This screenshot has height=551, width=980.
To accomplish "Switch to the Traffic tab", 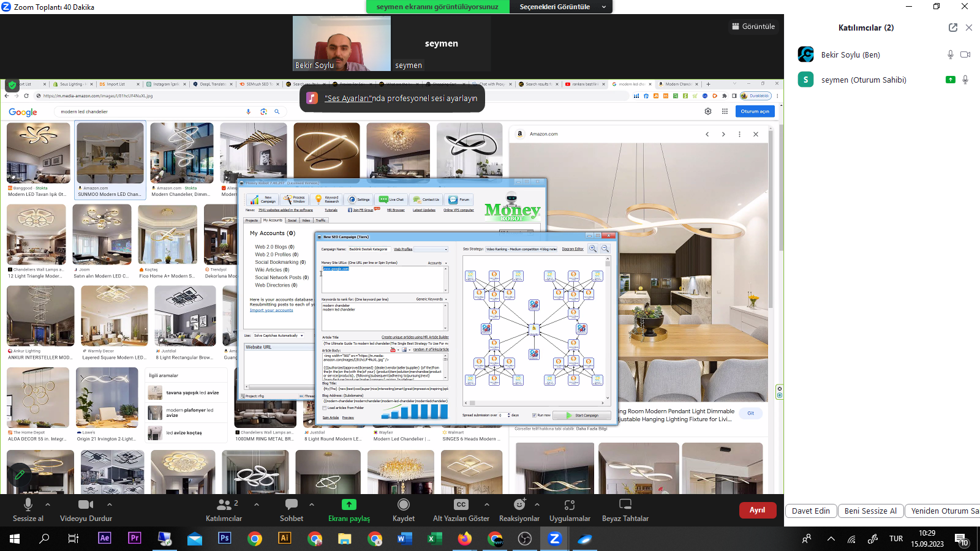I will (321, 220).
